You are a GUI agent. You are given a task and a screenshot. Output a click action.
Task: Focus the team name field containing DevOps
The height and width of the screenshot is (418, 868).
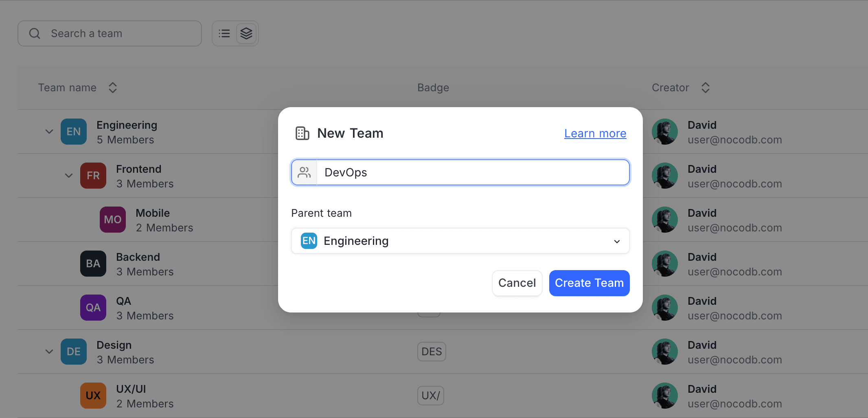pos(472,173)
